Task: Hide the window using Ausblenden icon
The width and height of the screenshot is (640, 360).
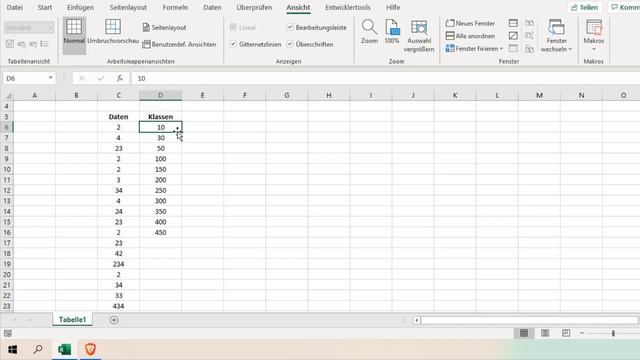Action: 513,36
